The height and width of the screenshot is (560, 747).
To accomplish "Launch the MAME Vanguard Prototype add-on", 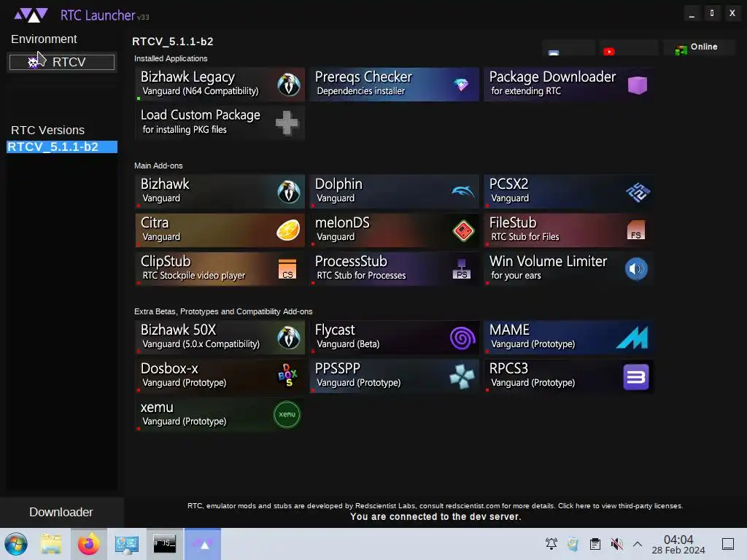I will tap(568, 337).
